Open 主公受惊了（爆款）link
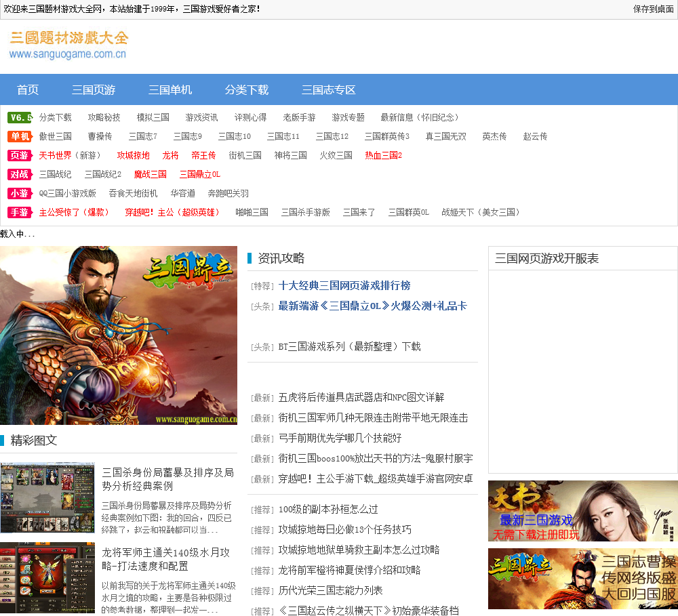 tap(75, 213)
